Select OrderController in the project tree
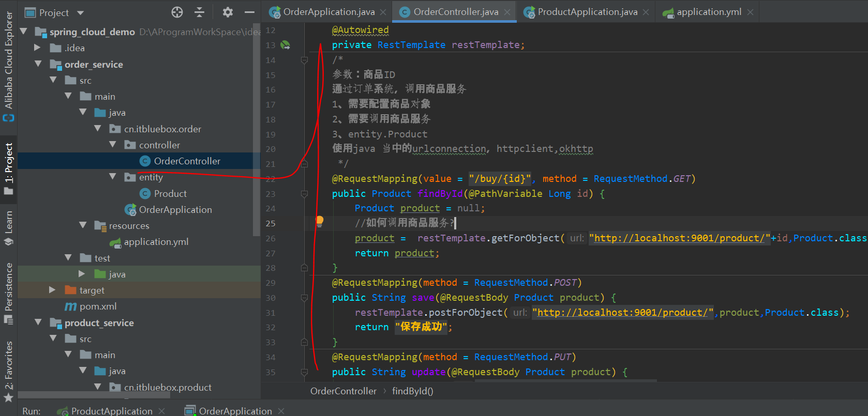The height and width of the screenshot is (416, 868). [x=187, y=161]
